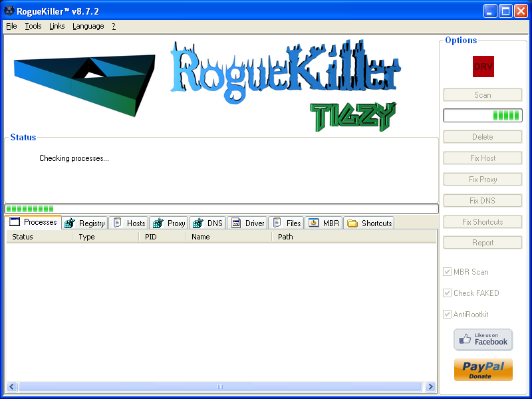The height and width of the screenshot is (399, 532).
Task: Click the RogueKiller title bar app icon
Action: (x=9, y=11)
